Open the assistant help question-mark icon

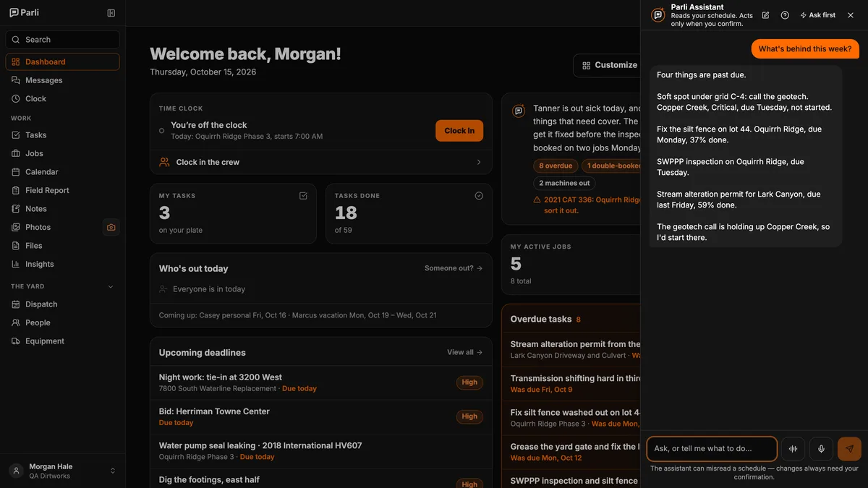[785, 15]
